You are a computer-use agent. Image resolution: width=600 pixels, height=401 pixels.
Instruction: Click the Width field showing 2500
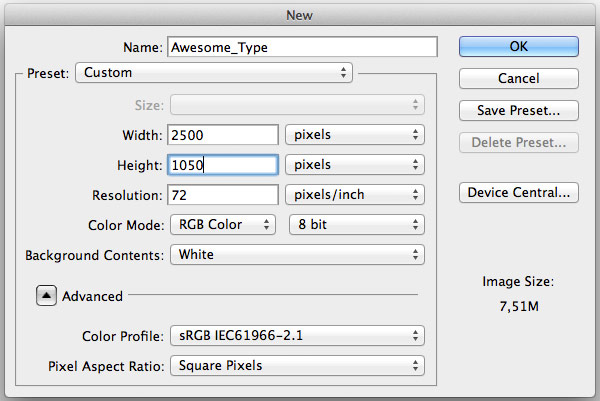pyautogui.click(x=223, y=135)
